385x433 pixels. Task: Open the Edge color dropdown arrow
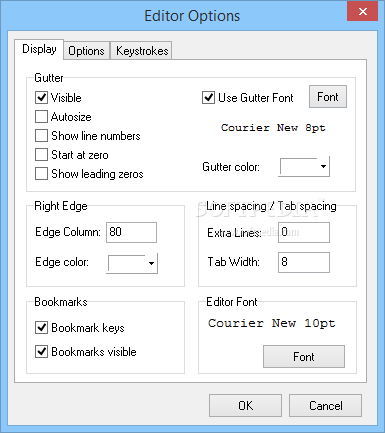151,263
